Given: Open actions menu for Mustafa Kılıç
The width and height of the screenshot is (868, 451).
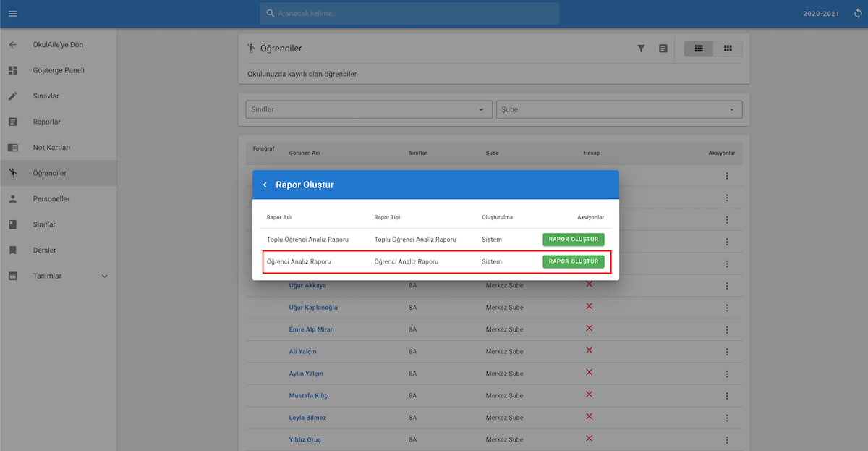Looking at the screenshot, I should tap(727, 396).
